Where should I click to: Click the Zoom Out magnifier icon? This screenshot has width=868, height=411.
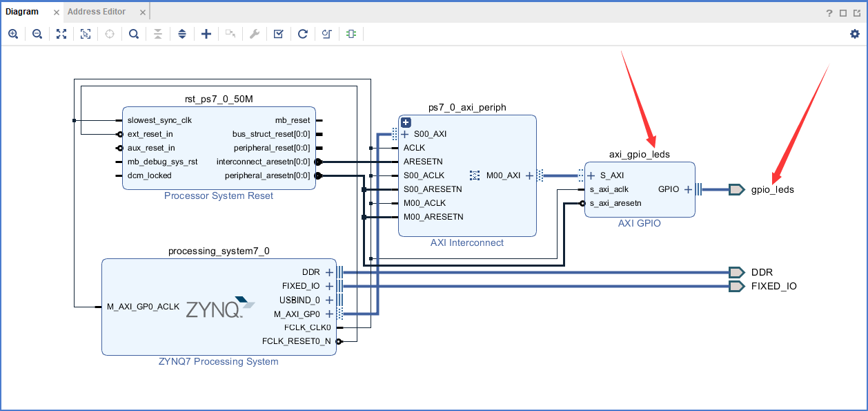[37, 34]
